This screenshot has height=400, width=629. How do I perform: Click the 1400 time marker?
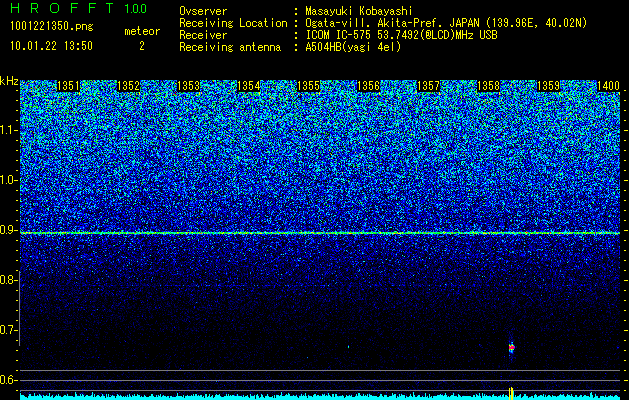point(609,86)
